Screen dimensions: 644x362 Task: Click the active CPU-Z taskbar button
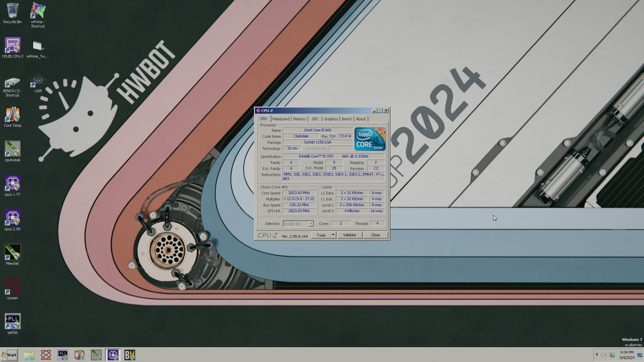click(x=113, y=355)
